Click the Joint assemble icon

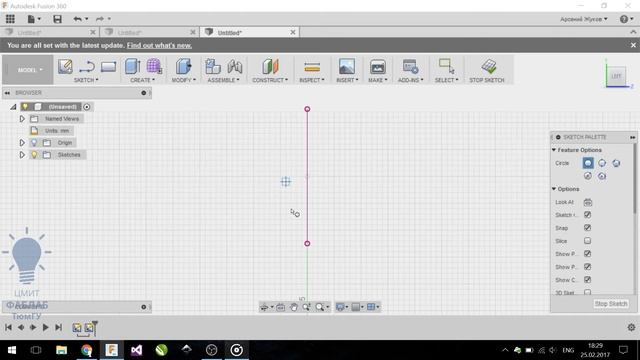(235, 66)
